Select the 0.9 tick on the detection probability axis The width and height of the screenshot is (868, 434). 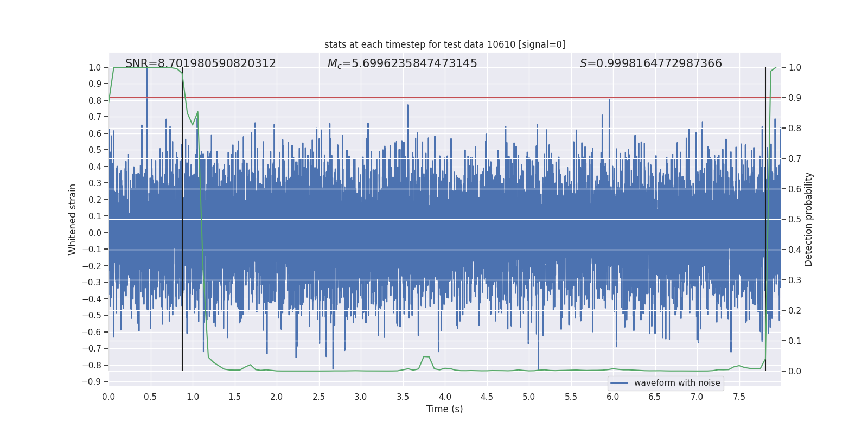(x=795, y=98)
